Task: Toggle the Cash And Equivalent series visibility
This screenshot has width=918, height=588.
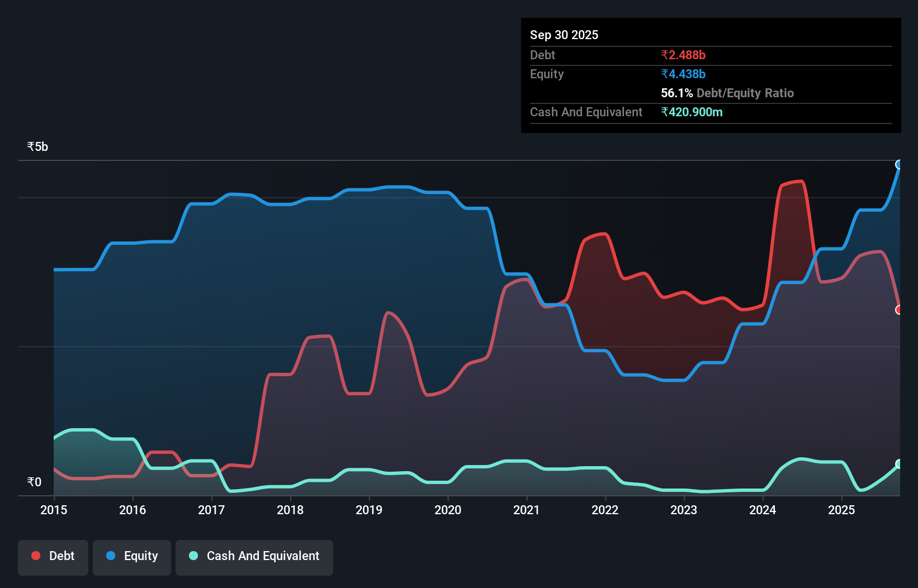Action: 254,557
